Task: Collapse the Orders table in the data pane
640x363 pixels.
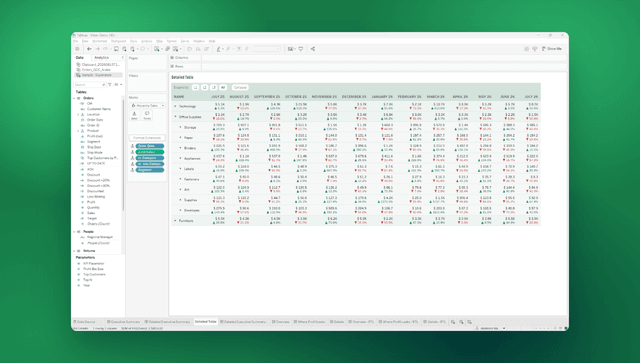Action: click(75, 98)
